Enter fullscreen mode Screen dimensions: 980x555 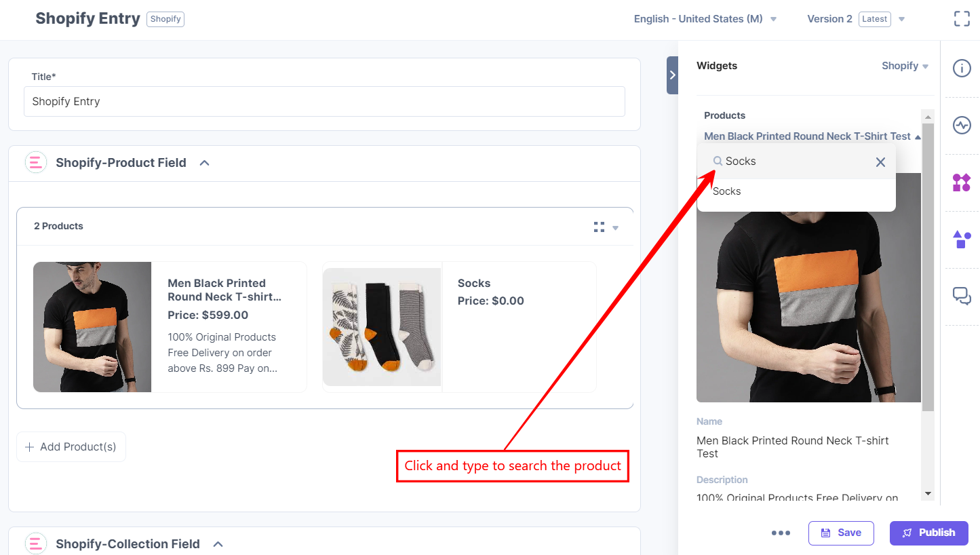pyautogui.click(x=961, y=18)
